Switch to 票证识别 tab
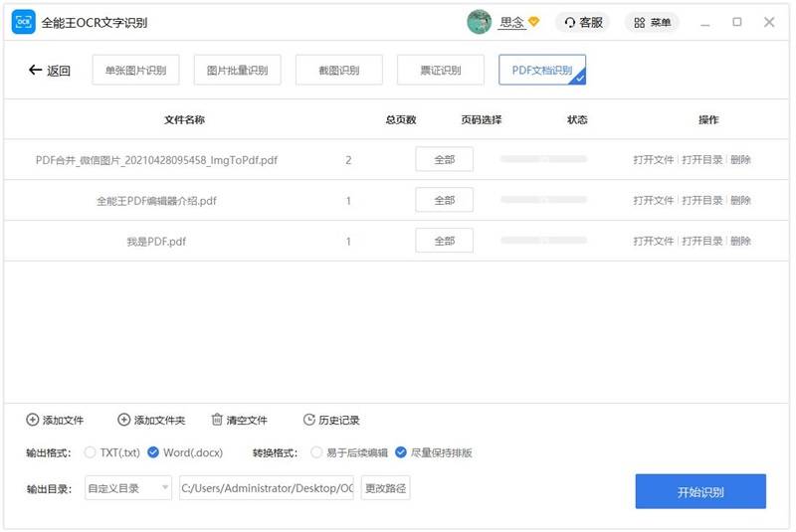 (x=441, y=70)
